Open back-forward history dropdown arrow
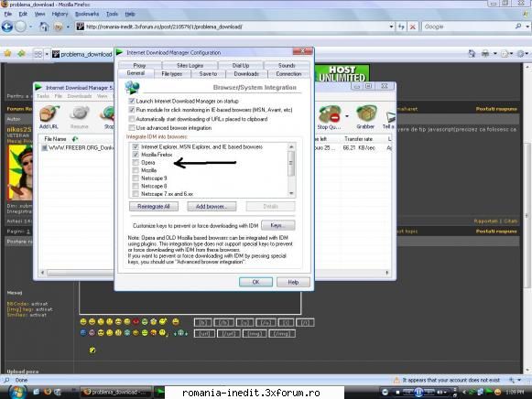Viewport: 532px width, 399px height. [30, 27]
